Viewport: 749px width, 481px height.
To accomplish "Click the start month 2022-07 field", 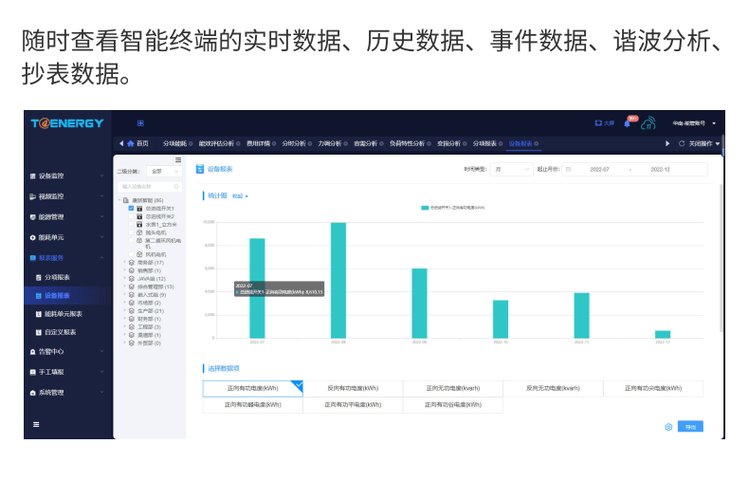I will [x=599, y=170].
